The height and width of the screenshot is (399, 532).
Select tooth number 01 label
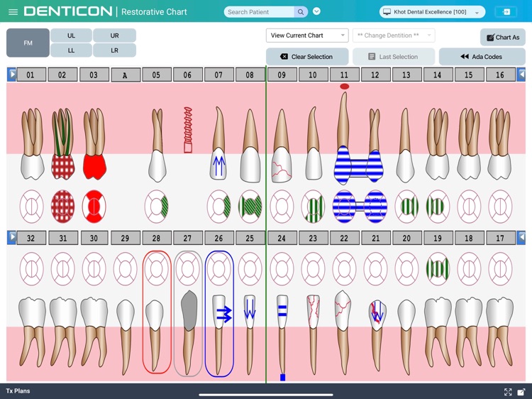[31, 75]
